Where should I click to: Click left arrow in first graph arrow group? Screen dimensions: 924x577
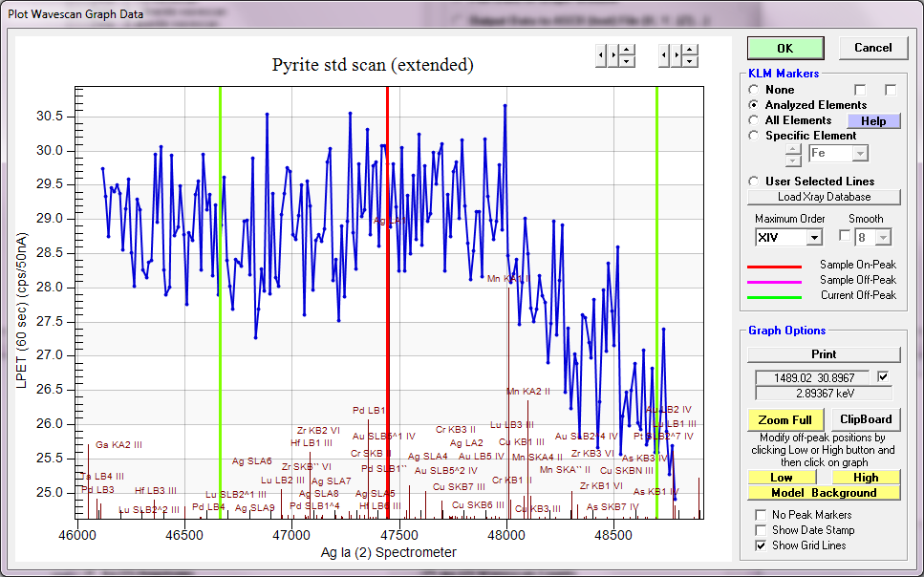pos(600,55)
